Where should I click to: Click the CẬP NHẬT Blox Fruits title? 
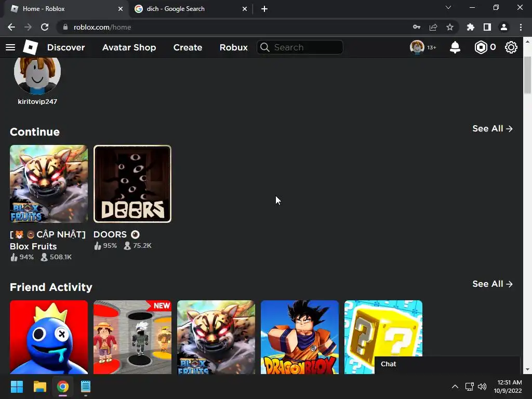coord(47,240)
